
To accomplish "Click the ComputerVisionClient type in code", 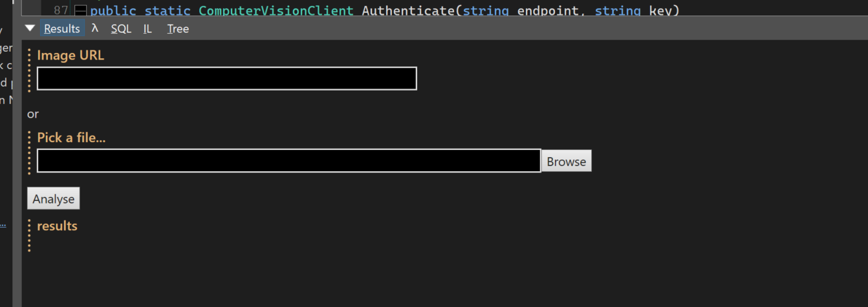I will point(276,10).
